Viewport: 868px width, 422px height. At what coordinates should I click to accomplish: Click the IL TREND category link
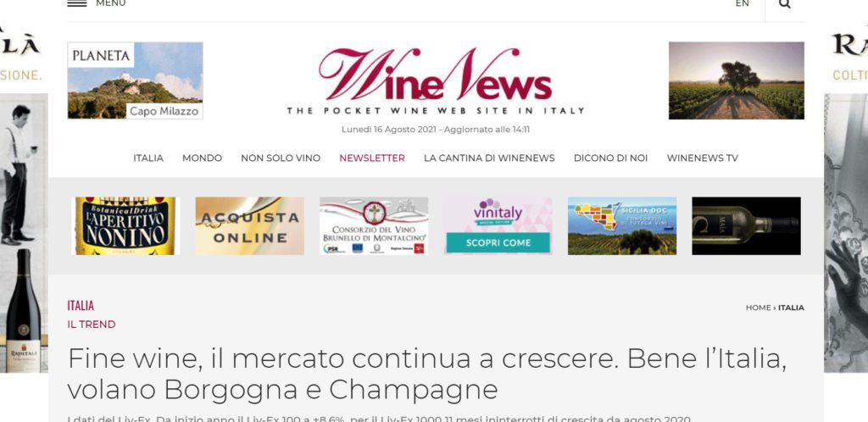[x=92, y=325]
